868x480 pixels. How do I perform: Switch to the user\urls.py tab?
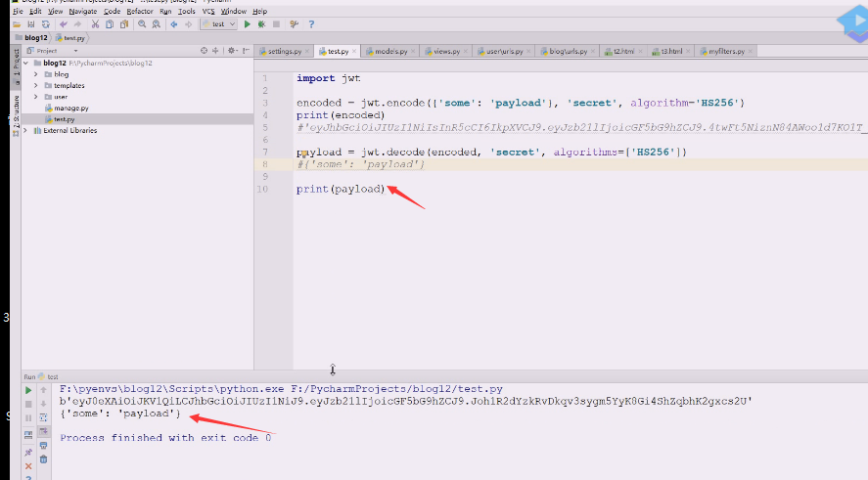pos(504,52)
